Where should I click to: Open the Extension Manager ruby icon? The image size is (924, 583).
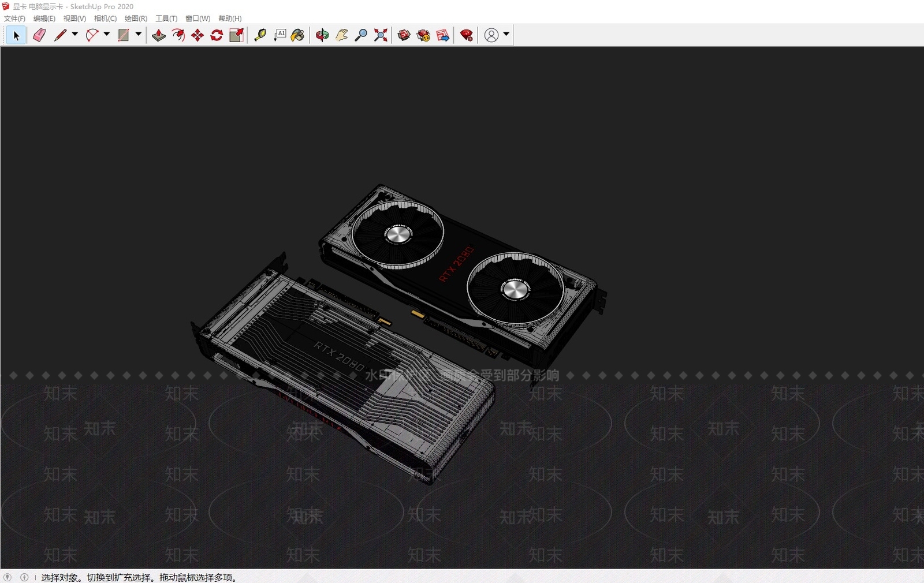467,35
